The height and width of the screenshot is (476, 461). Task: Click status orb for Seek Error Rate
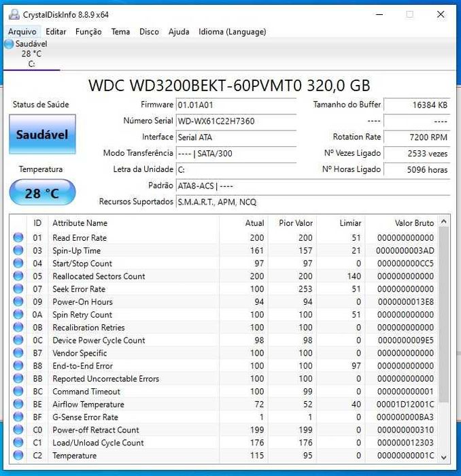18,288
